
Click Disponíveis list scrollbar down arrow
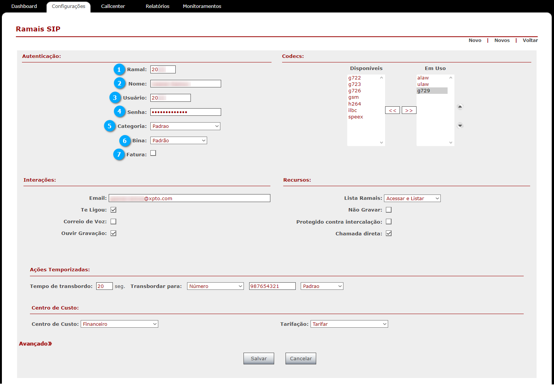pyautogui.click(x=381, y=143)
